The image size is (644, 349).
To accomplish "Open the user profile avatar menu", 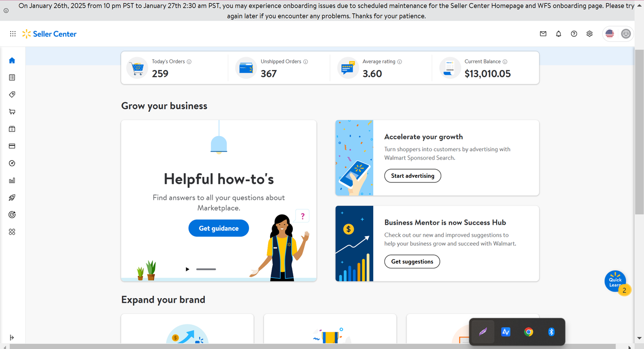I will click(626, 34).
